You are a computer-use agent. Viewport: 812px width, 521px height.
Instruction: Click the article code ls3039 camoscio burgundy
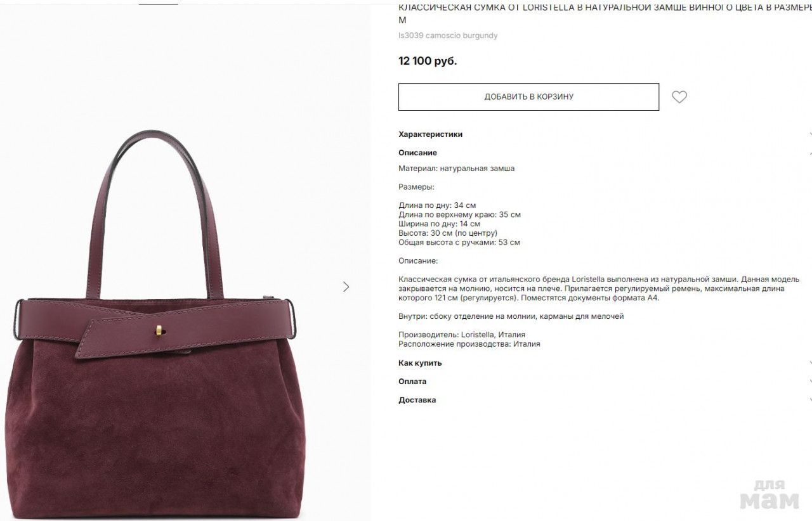coord(448,35)
